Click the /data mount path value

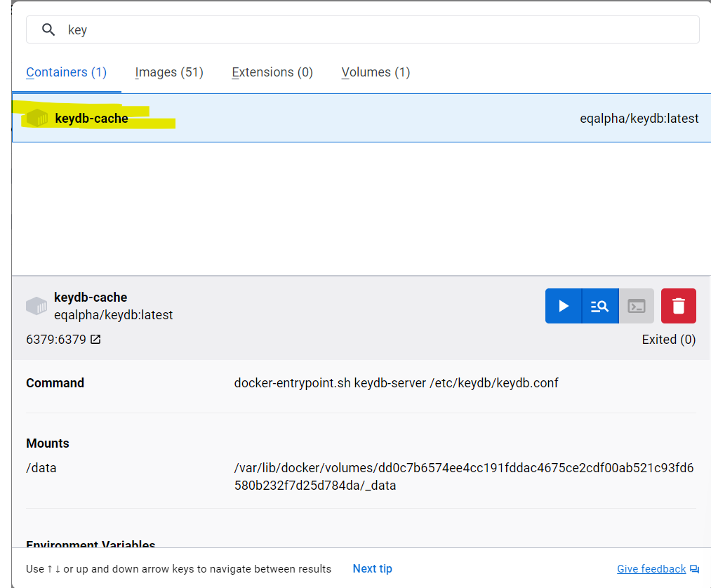(41, 467)
